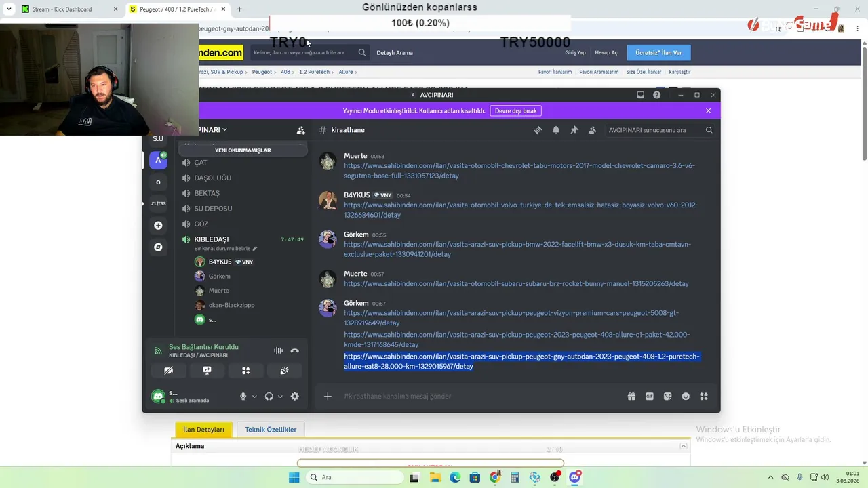Open the Chrome tab list dropdown
868x488 pixels.
(x=9, y=9)
